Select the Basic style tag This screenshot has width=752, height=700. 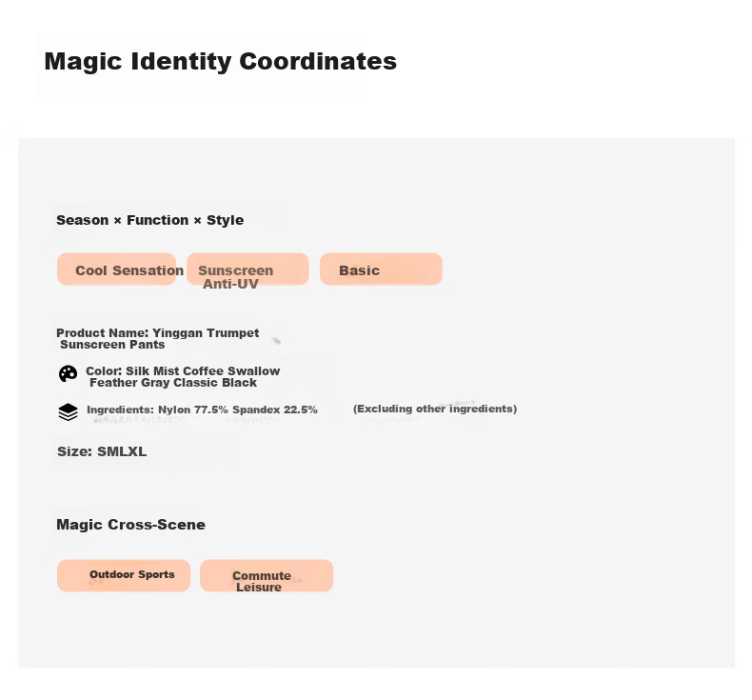tap(381, 270)
